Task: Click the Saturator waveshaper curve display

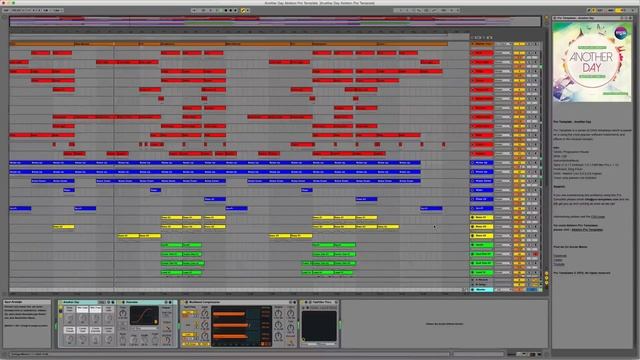Action: pos(144,315)
